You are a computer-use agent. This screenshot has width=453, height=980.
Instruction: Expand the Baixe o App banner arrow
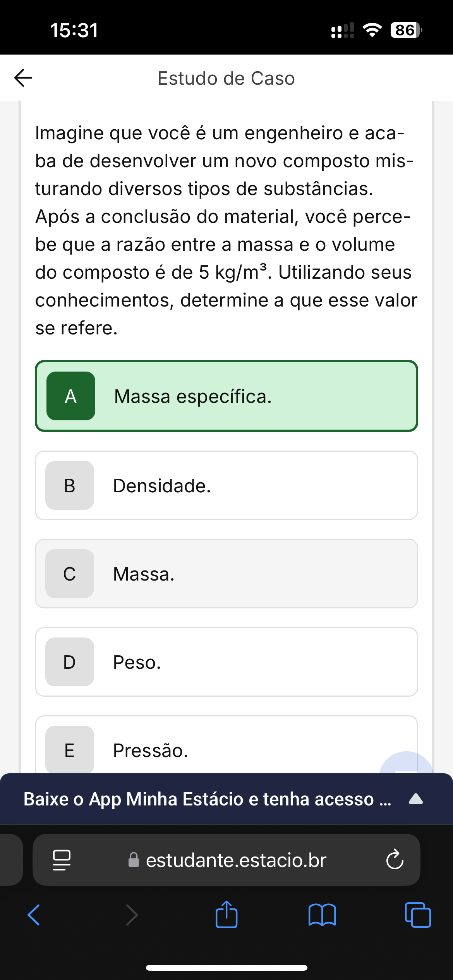point(415,799)
